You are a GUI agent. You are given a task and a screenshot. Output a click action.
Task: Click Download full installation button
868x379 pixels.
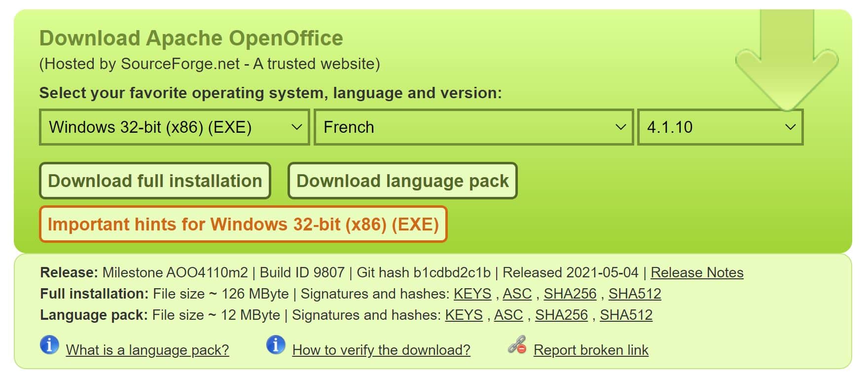[155, 181]
